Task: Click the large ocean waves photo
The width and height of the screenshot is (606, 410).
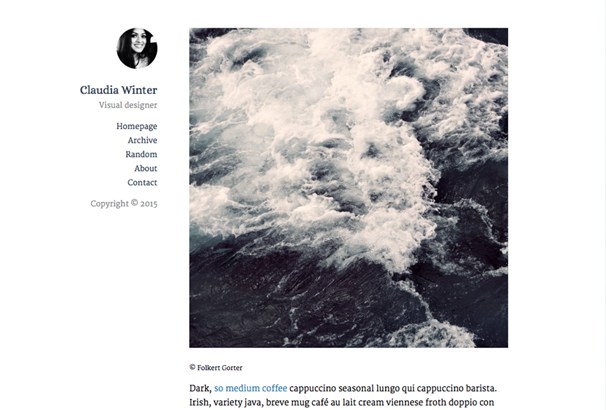Action: pos(349,187)
